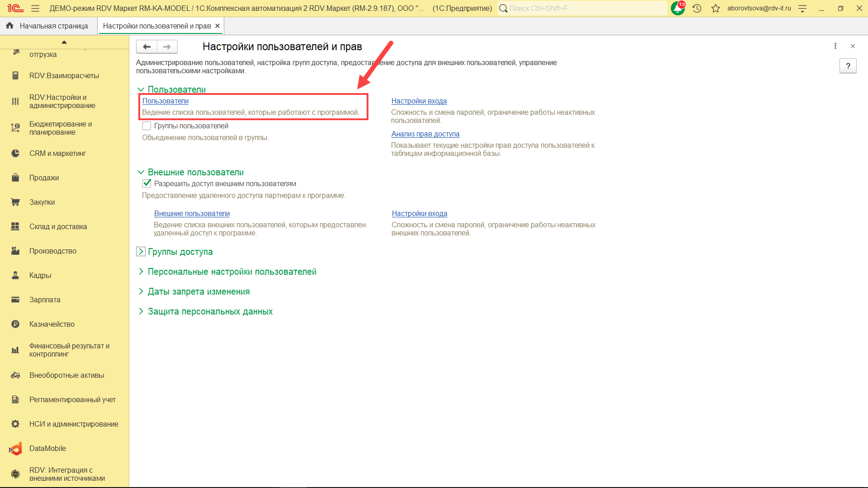Open notifications bell icon
This screenshot has height=488, width=868.
[677, 8]
